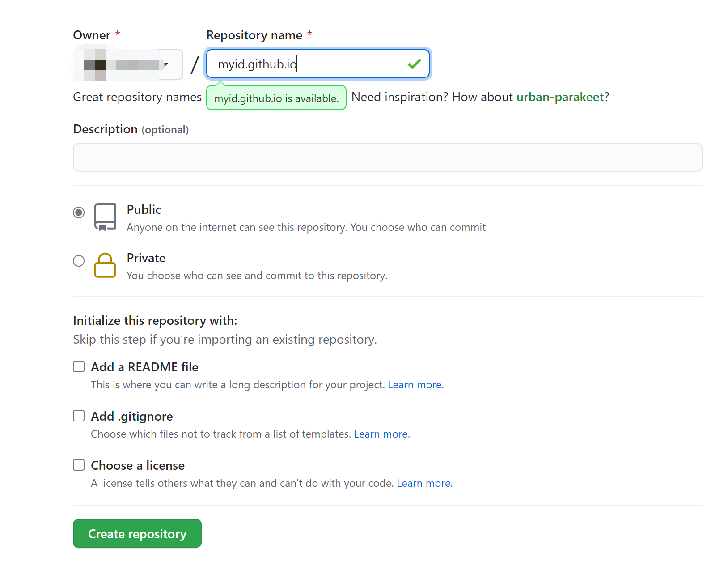This screenshot has height=570, width=728.
Task: Tick the Choose a license checkbox
Action: tap(79, 465)
